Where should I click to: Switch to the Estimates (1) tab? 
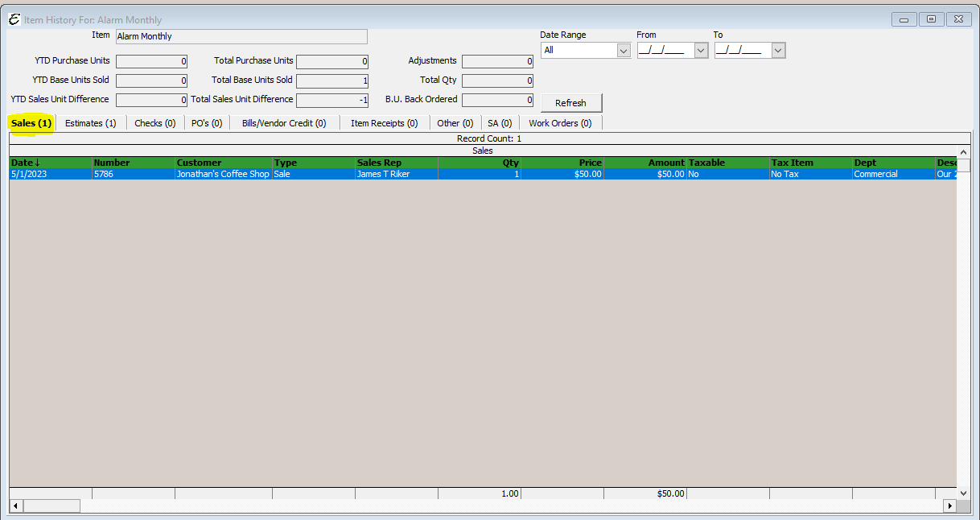coord(90,123)
